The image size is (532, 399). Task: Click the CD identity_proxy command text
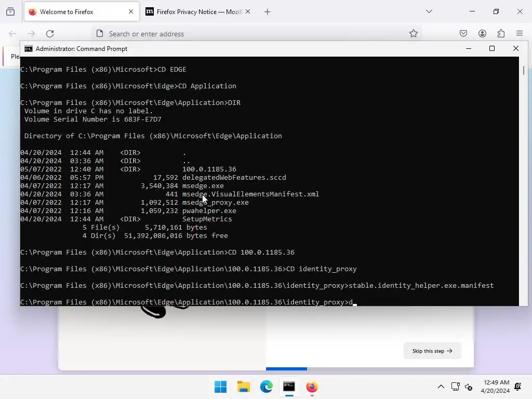[x=321, y=269]
